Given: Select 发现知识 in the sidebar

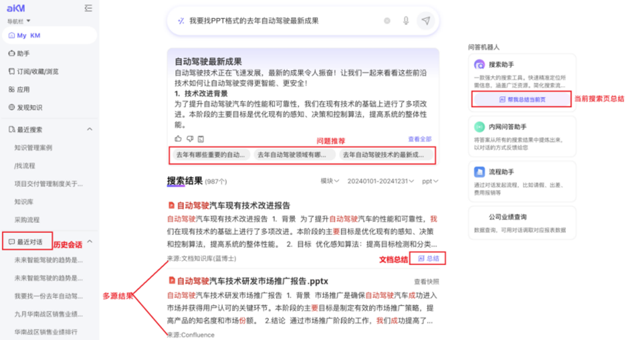Looking at the screenshot, I should 30,108.
